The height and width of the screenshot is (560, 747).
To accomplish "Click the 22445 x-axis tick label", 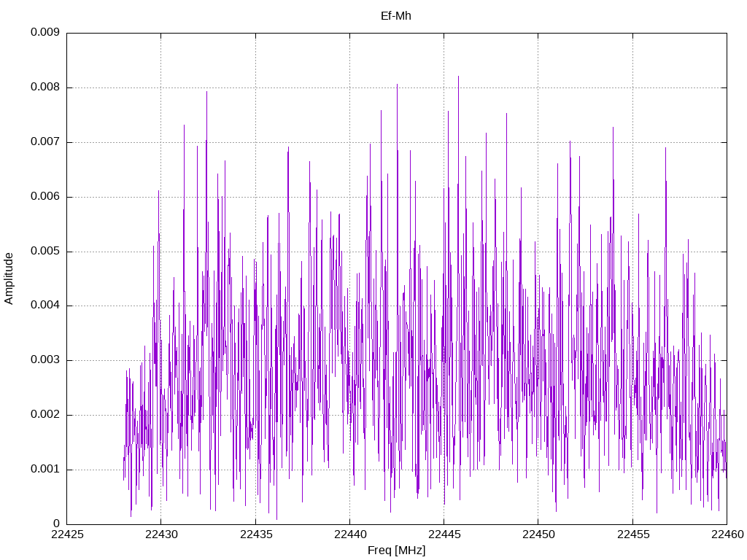I will (444, 534).
